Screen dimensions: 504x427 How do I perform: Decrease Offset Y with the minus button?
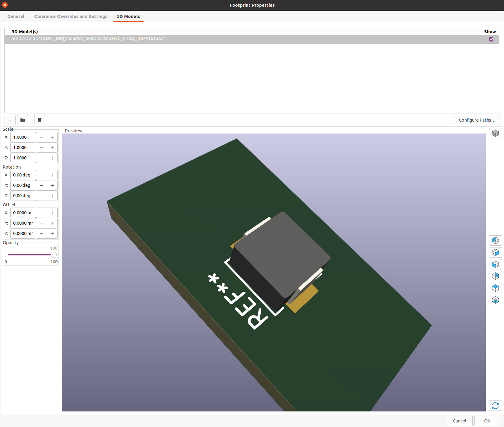pos(41,223)
